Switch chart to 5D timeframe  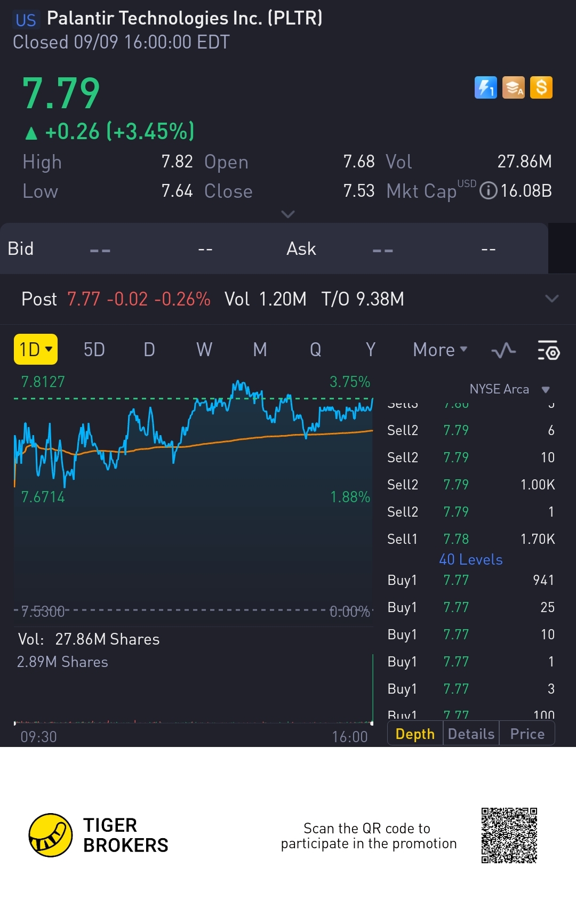click(94, 350)
